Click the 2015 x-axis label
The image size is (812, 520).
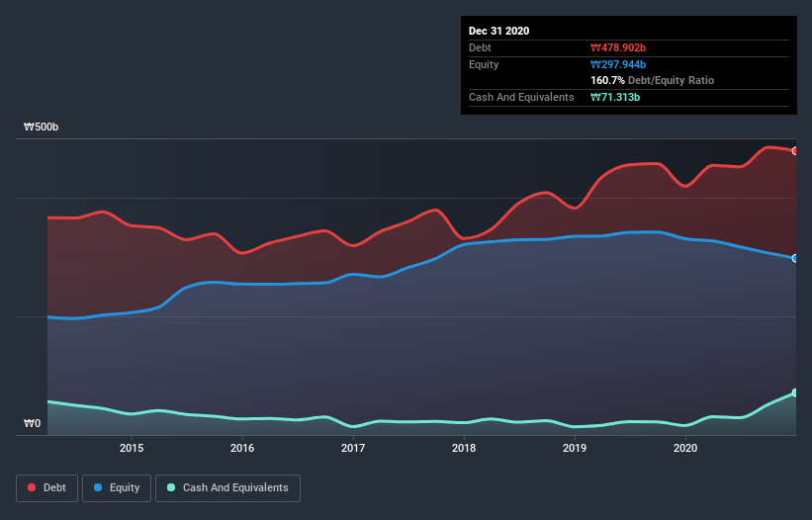tap(132, 448)
